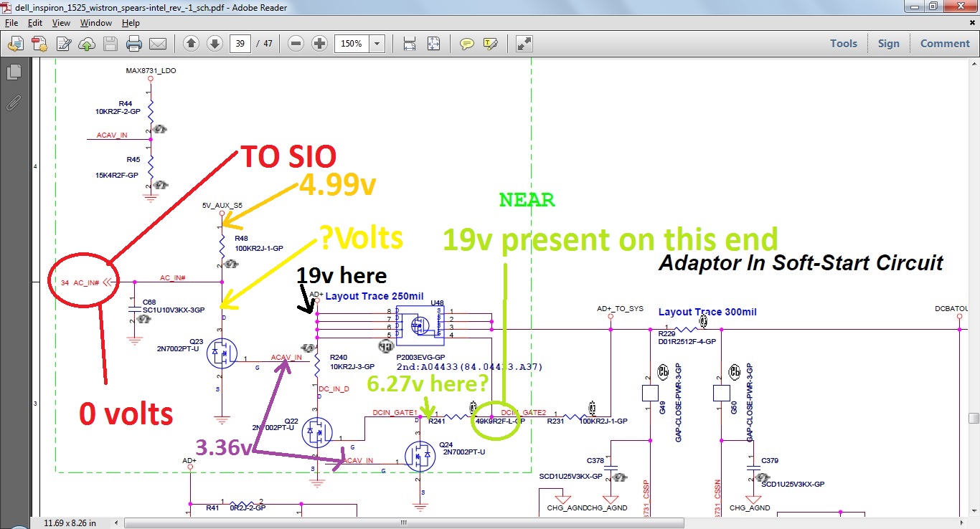The width and height of the screenshot is (980, 529).
Task: Open the Sign pane
Action: 888,44
